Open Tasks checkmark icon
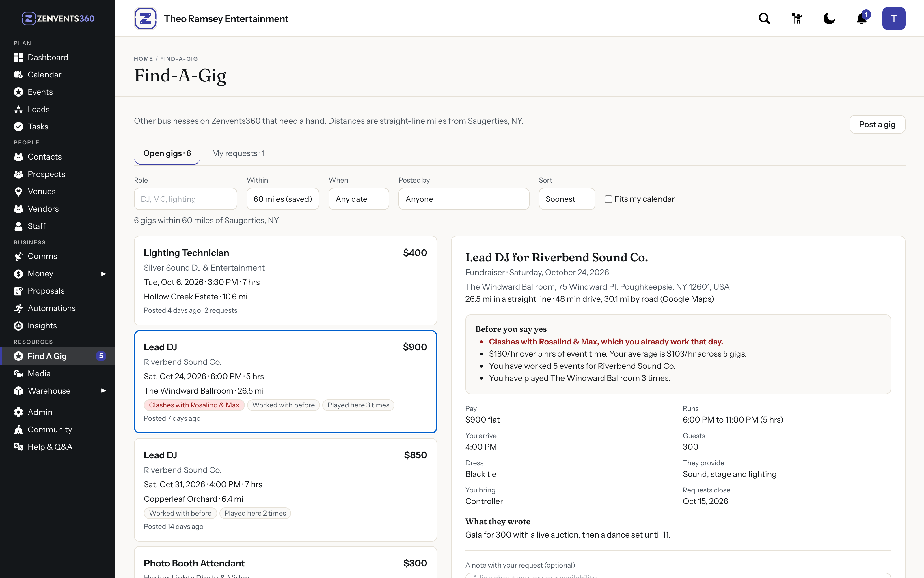Viewport: 924px width, 578px height. click(18, 127)
